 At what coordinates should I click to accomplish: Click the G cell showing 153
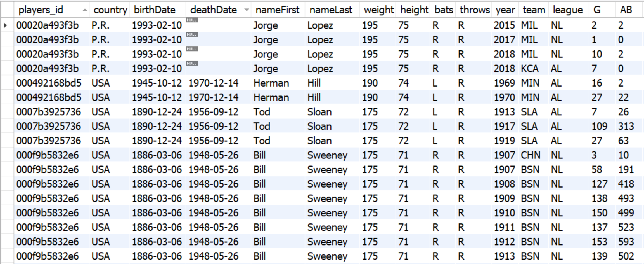pos(599,242)
